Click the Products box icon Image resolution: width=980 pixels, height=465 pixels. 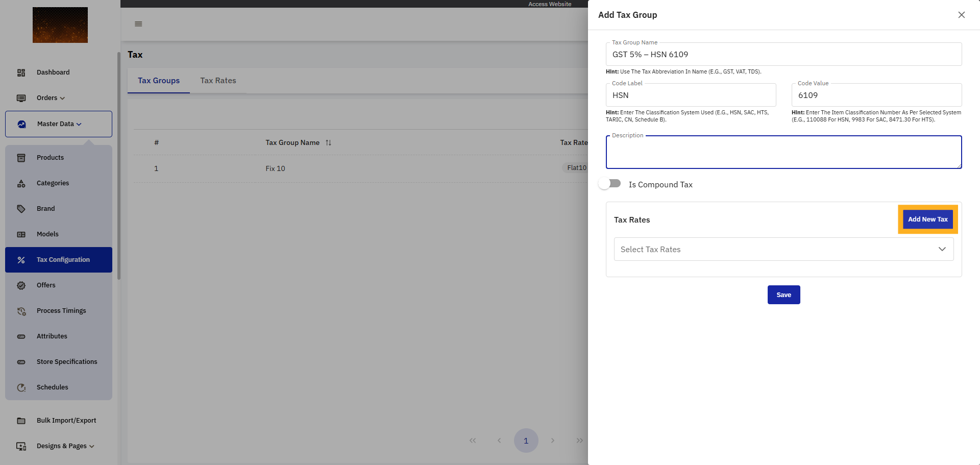click(x=21, y=158)
